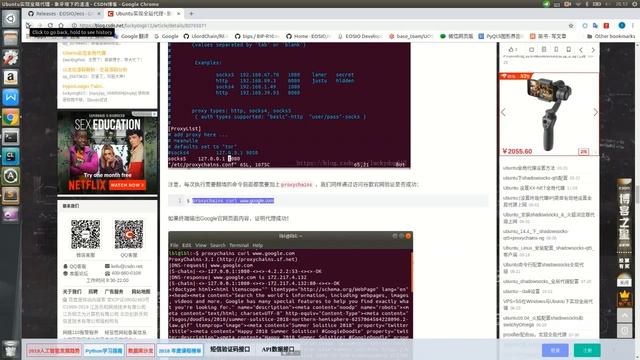
Task: Click the Netflix WATCH NOW button
Action: [x=127, y=185]
